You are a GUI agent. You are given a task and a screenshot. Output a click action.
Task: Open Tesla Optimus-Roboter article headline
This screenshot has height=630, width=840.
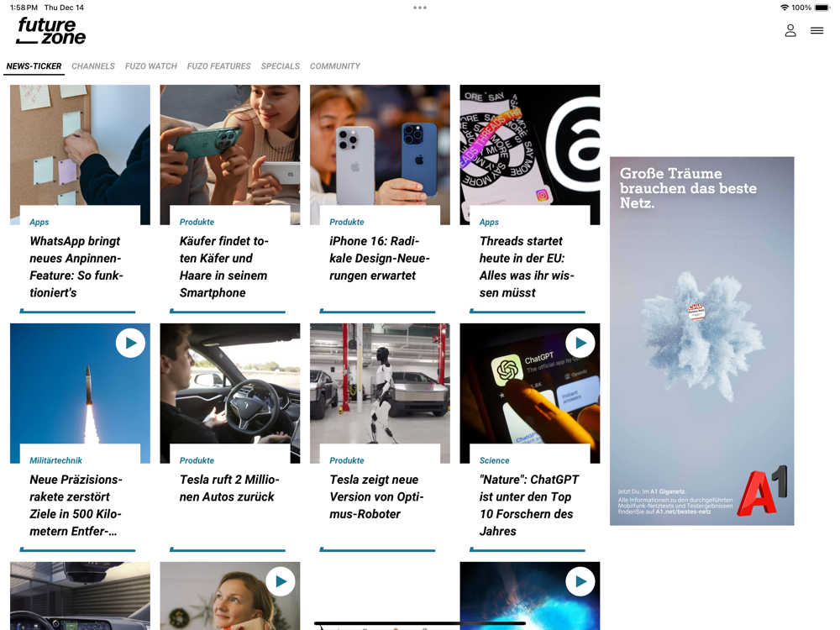click(x=376, y=496)
